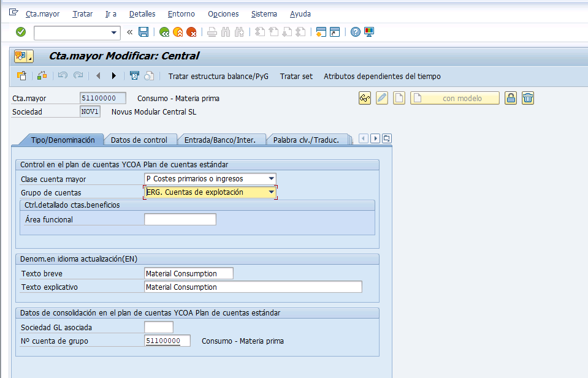Open the Grupo de cuentas dropdown
The height and width of the screenshot is (378, 588).
coord(271,192)
